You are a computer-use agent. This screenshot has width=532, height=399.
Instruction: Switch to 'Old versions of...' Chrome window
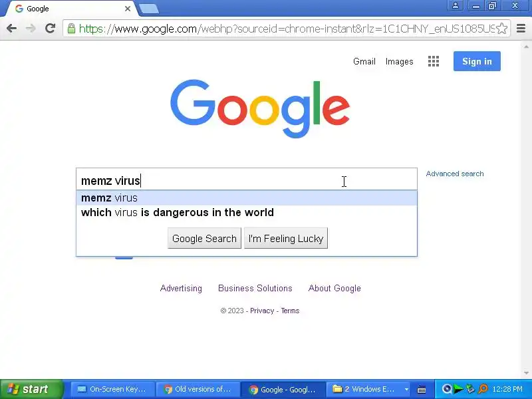(x=198, y=389)
